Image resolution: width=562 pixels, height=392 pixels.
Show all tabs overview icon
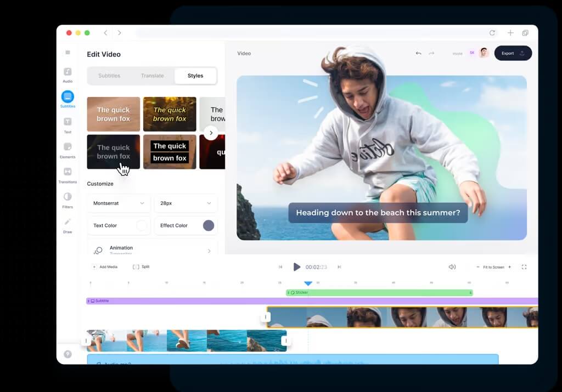click(x=525, y=32)
